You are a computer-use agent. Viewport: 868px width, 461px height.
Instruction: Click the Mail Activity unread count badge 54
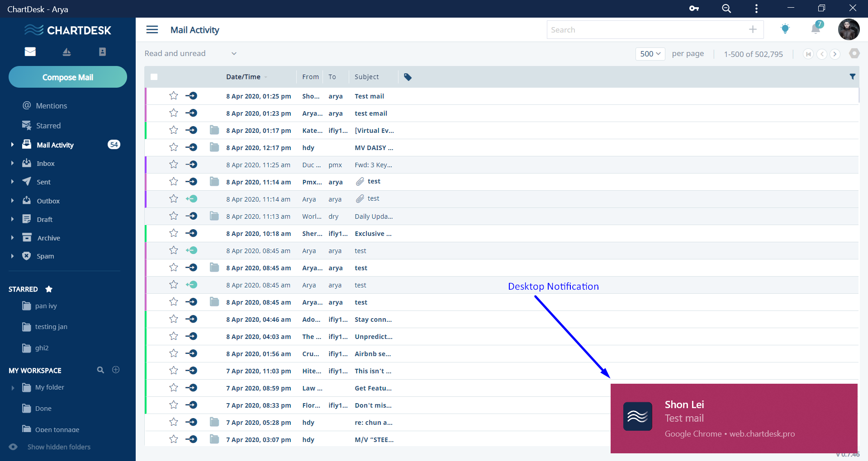pos(114,145)
